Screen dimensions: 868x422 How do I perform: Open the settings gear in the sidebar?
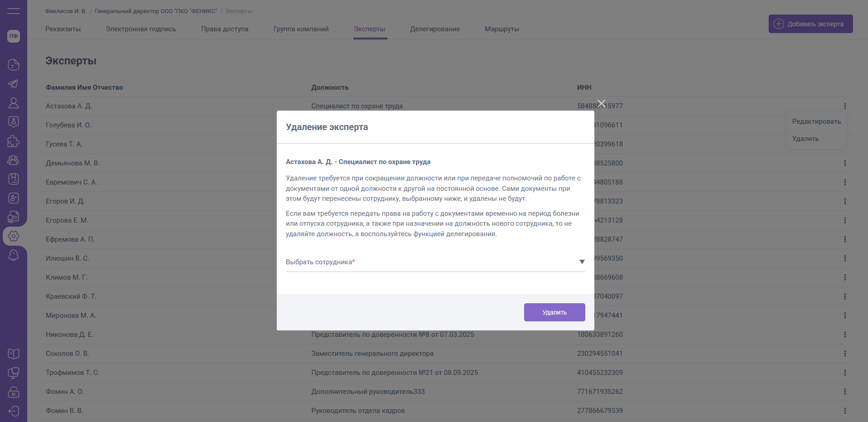(14, 236)
